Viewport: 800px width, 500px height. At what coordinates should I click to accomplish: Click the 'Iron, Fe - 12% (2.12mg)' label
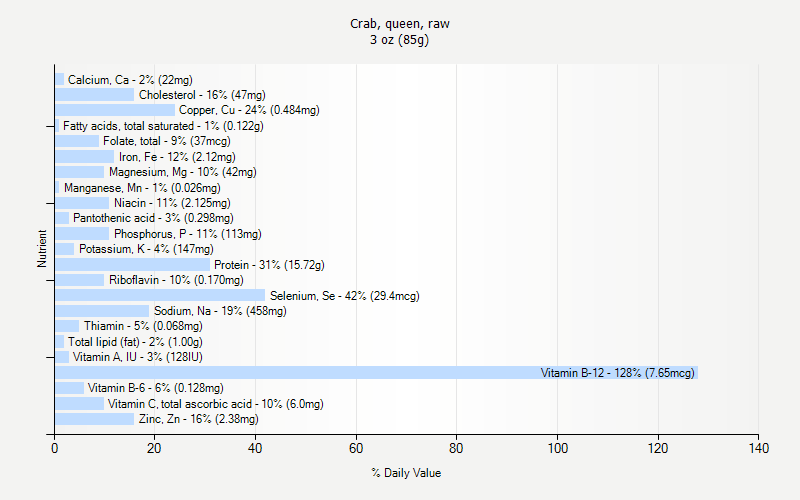coord(177,157)
